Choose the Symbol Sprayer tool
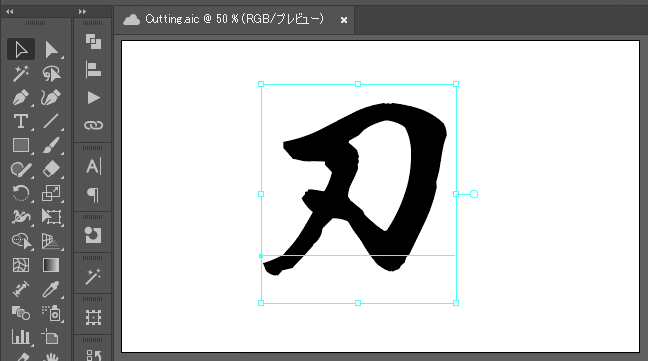648x361 pixels. [x=52, y=313]
